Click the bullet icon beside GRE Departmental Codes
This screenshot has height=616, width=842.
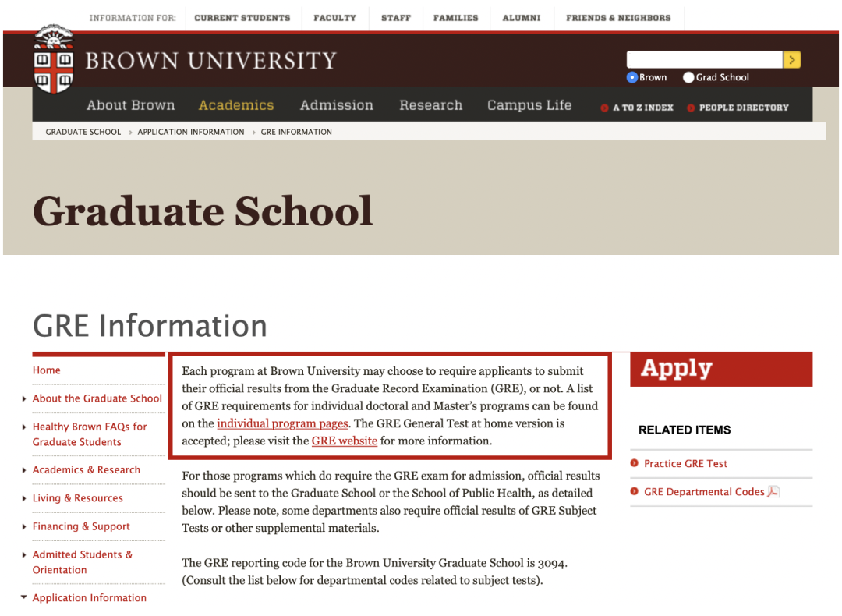click(x=634, y=491)
